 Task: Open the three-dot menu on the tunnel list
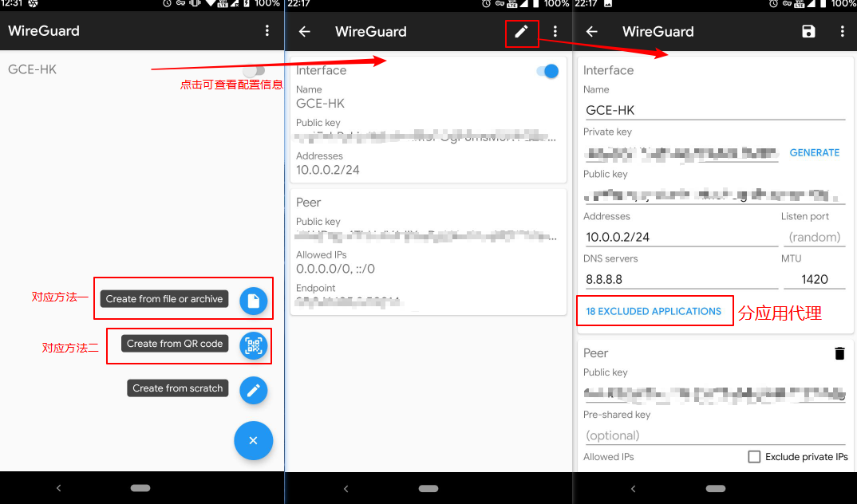pos(268,30)
